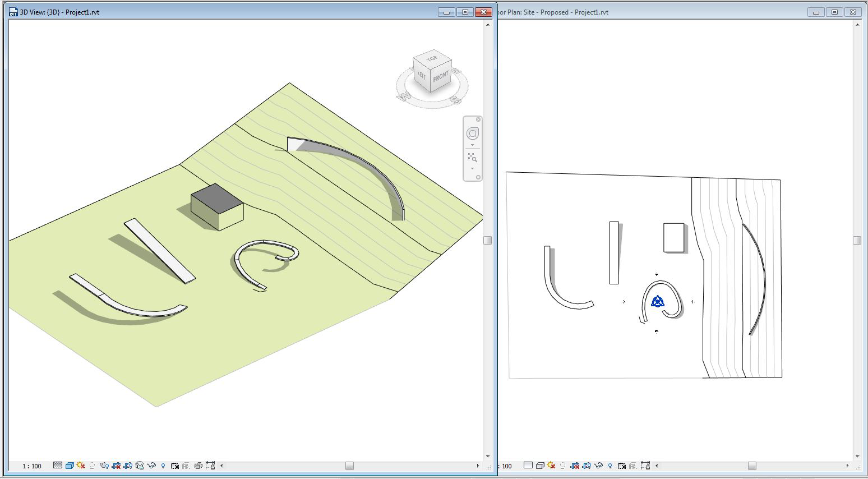The image size is (868, 479).
Task: Select Zoom tool on the navigation bar
Action: click(472, 156)
